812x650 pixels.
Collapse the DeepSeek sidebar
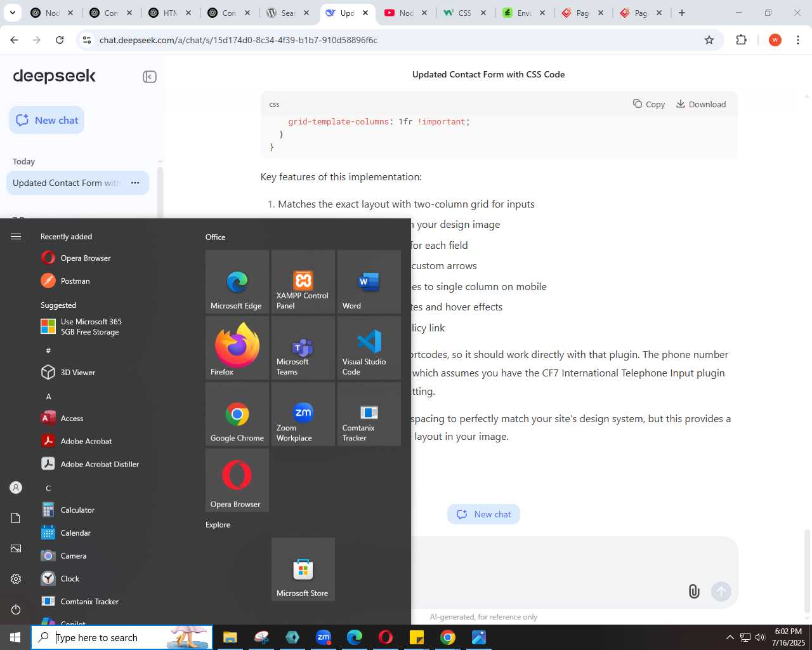pyautogui.click(x=150, y=77)
